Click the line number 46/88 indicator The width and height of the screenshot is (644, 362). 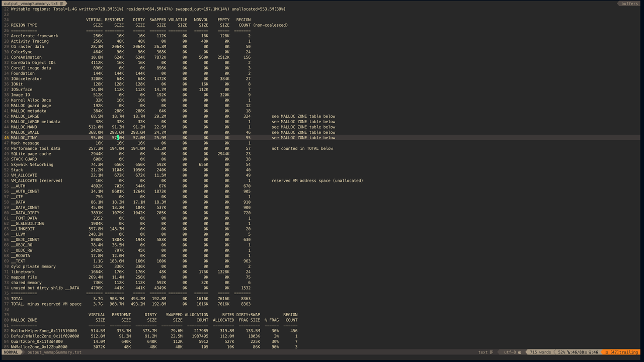point(578,352)
